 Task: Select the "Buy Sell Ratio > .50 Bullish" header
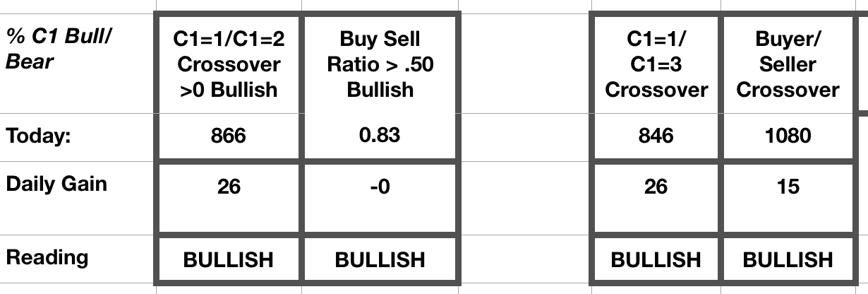click(380, 64)
